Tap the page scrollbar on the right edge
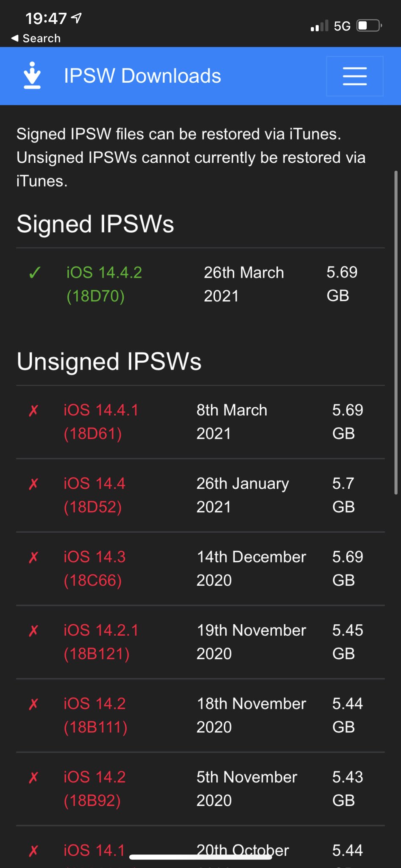The height and width of the screenshot is (868, 401). point(396,332)
